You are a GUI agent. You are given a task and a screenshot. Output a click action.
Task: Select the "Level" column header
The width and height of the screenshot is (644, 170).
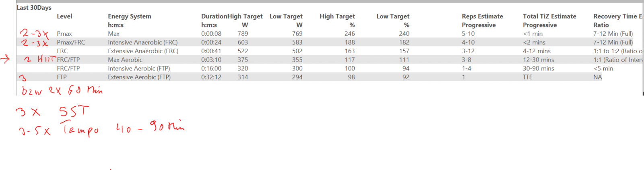(x=64, y=17)
